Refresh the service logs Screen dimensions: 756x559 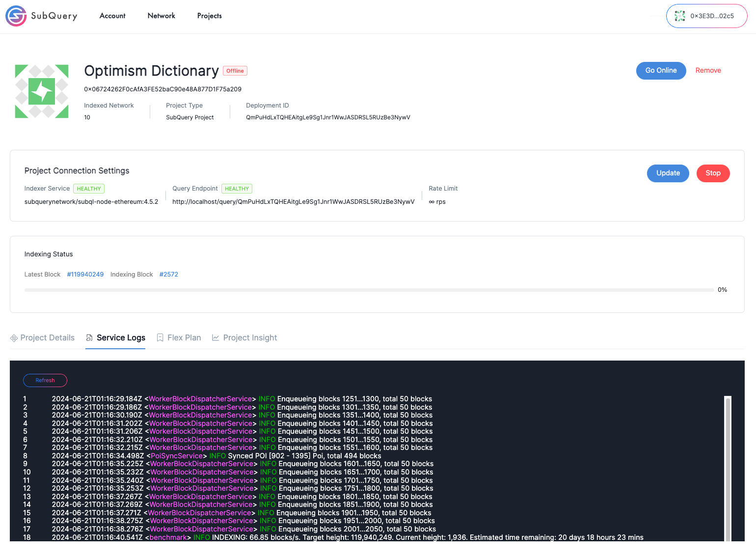45,381
